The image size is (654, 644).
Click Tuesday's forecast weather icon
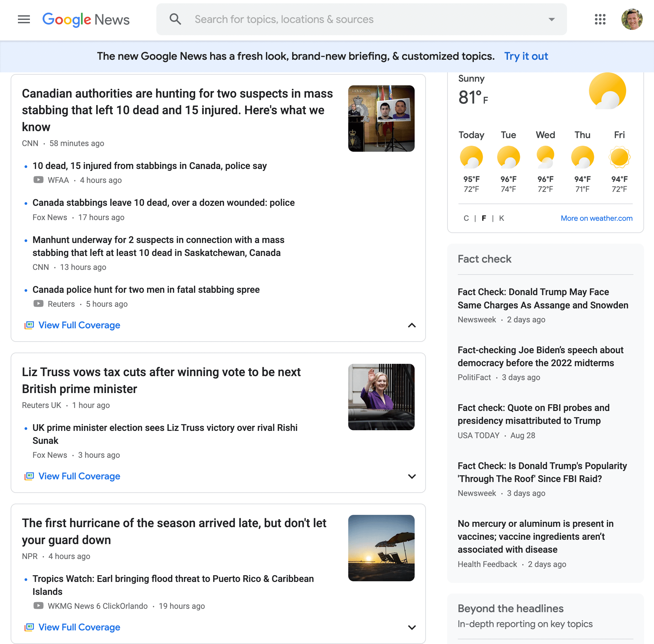(x=508, y=157)
